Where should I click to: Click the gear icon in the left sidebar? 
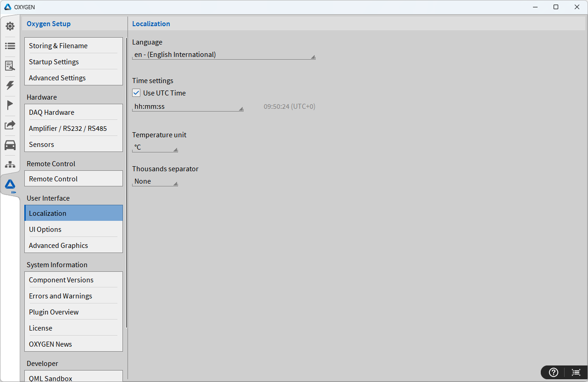click(x=10, y=26)
